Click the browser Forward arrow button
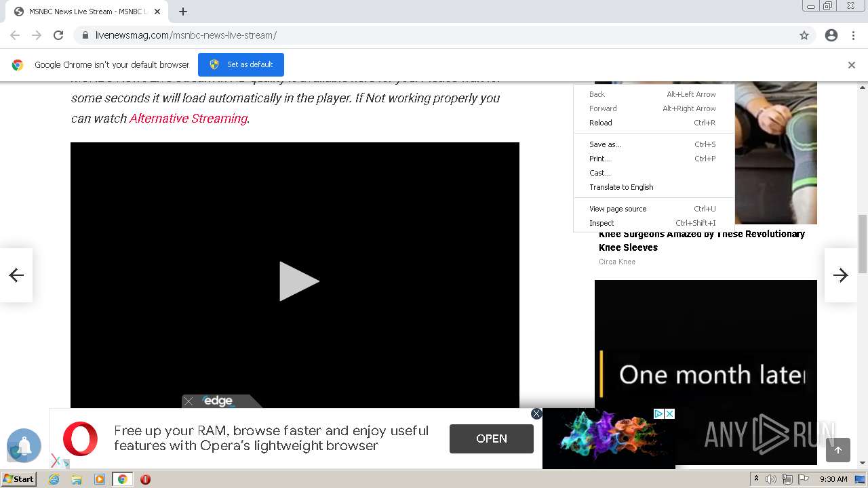The height and width of the screenshot is (488, 868). (x=37, y=35)
